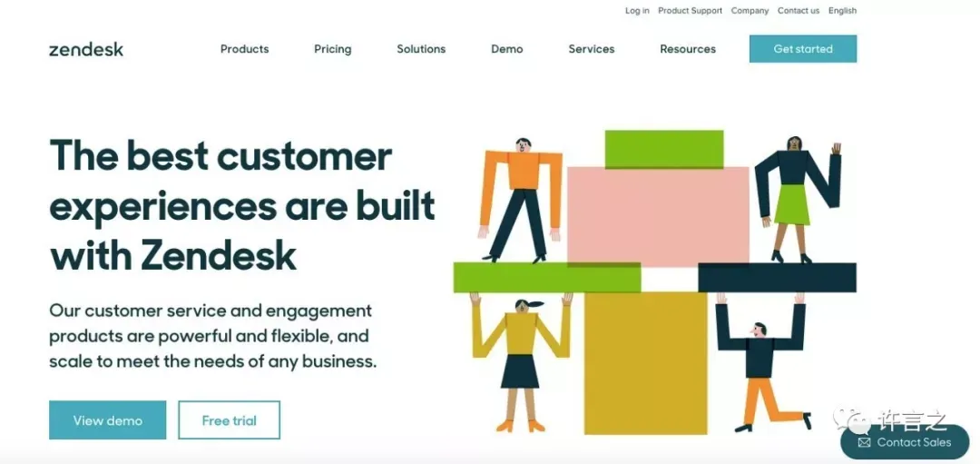Change language from English
Viewport: 980px width, 464px height.
(842, 11)
